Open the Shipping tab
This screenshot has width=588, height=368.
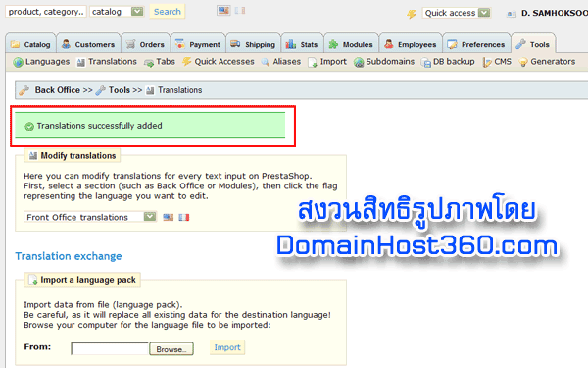(253, 44)
